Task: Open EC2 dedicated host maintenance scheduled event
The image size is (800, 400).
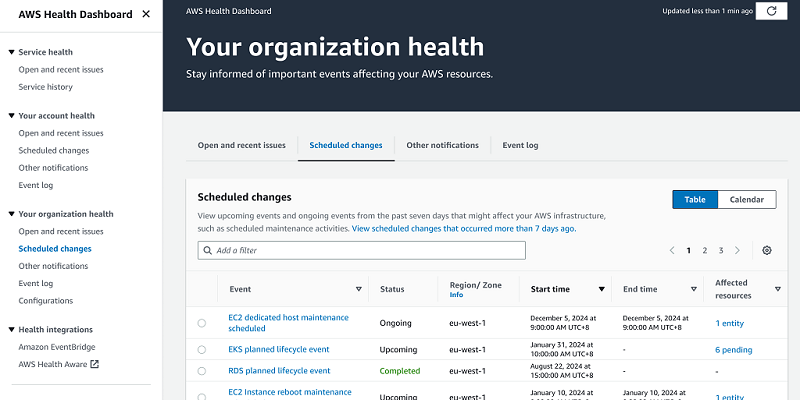Action: pos(288,323)
